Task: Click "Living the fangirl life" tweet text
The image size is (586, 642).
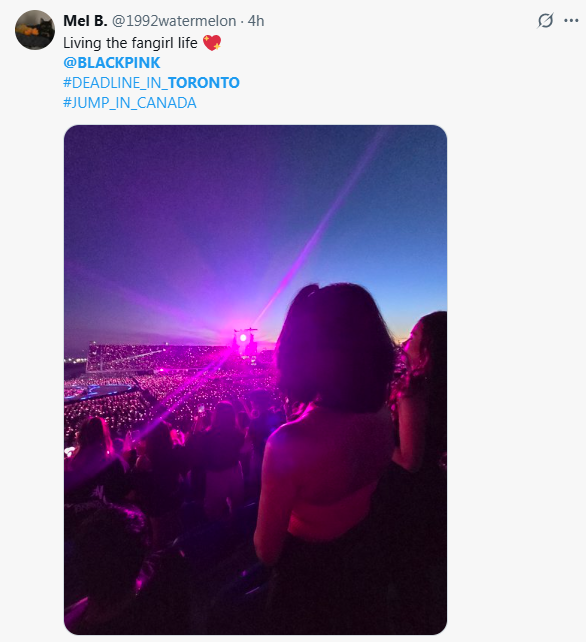Action: pyautogui.click(x=130, y=43)
